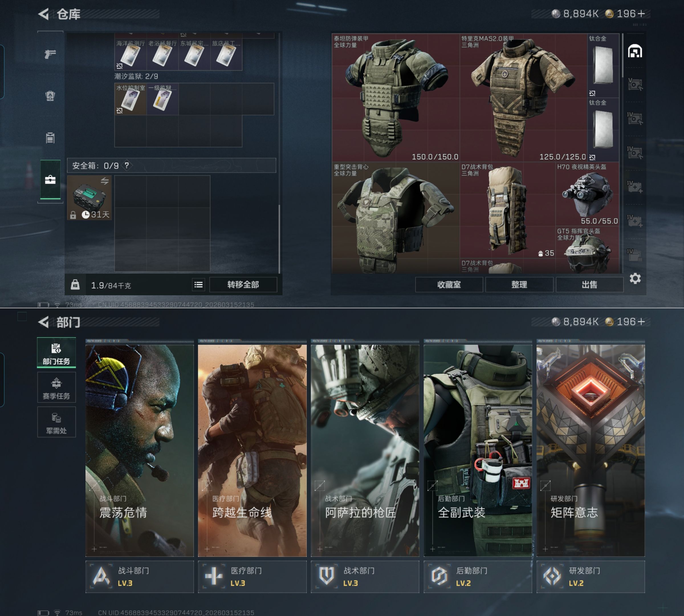Go back from the warehouse screen

point(44,14)
